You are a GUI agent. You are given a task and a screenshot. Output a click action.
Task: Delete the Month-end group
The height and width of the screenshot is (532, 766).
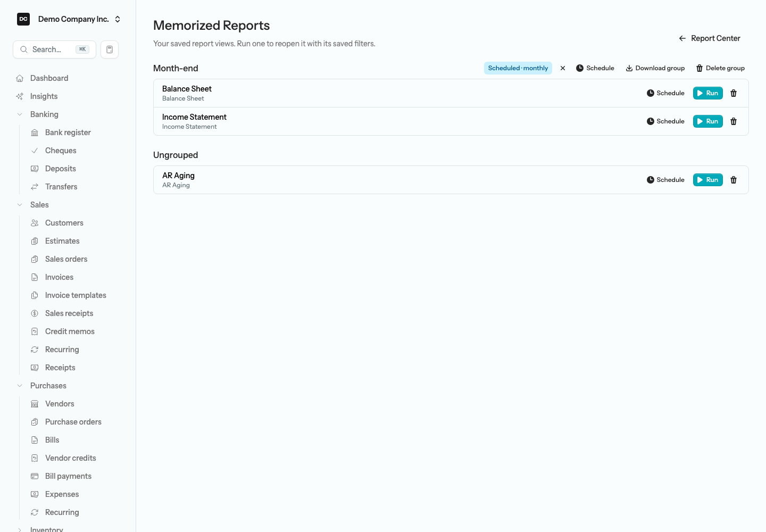pyautogui.click(x=720, y=68)
